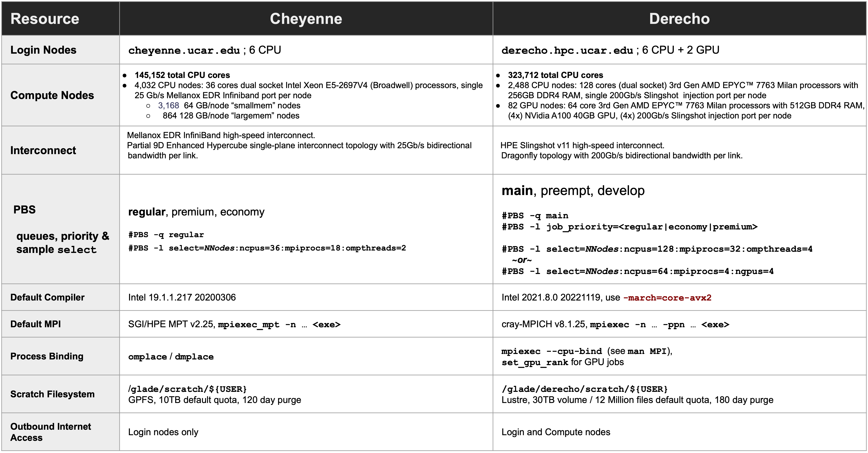Image resolution: width=868 pixels, height=453 pixels.
Task: Click the 323,712 total CPU cores text
Action: [555, 75]
